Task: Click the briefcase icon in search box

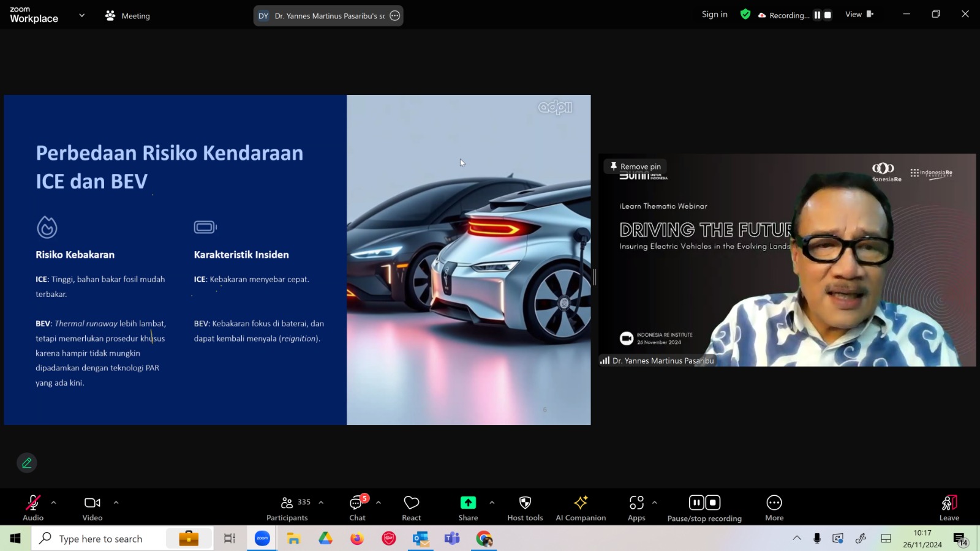Action: (x=189, y=538)
